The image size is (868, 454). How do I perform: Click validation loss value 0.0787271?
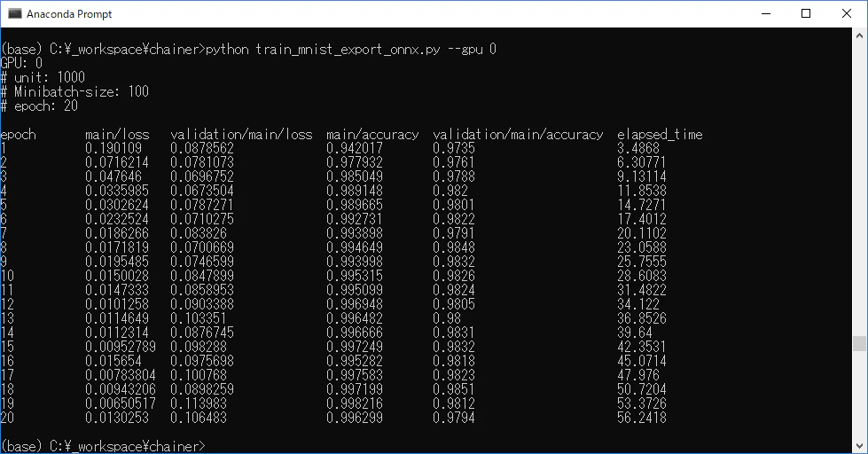(x=202, y=205)
